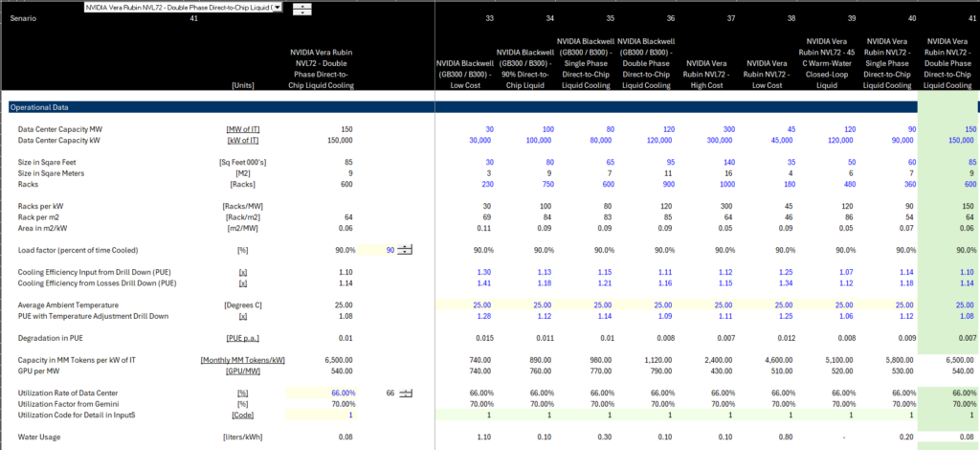Click the [GPU/MW] unit cell
This screenshot has width=980, height=450.
click(243, 371)
